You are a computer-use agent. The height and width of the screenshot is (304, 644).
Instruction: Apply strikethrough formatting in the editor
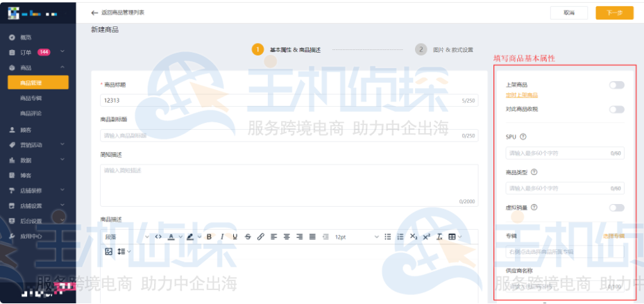coord(248,237)
